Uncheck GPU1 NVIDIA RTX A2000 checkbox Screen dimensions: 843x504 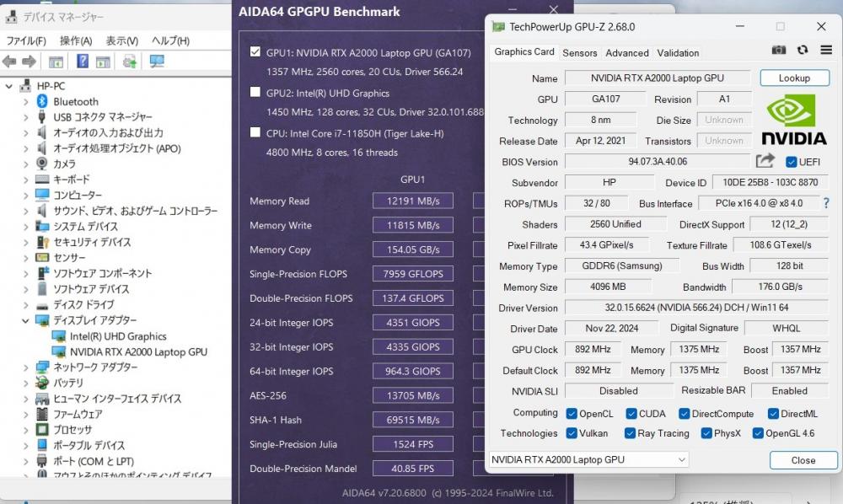pos(255,52)
